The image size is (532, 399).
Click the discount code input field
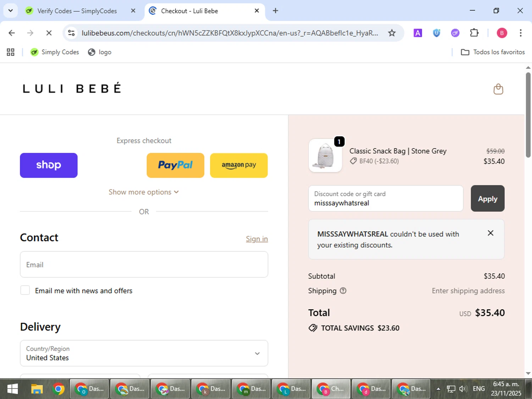point(386,198)
